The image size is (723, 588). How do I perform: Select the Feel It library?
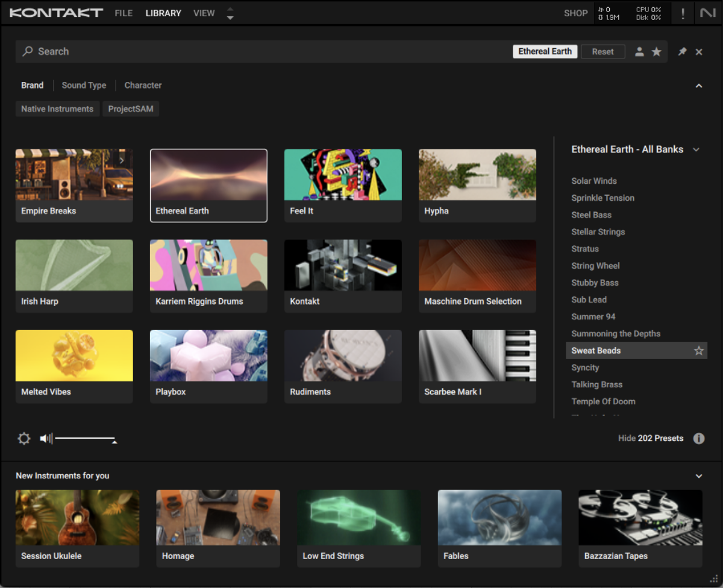coord(343,186)
